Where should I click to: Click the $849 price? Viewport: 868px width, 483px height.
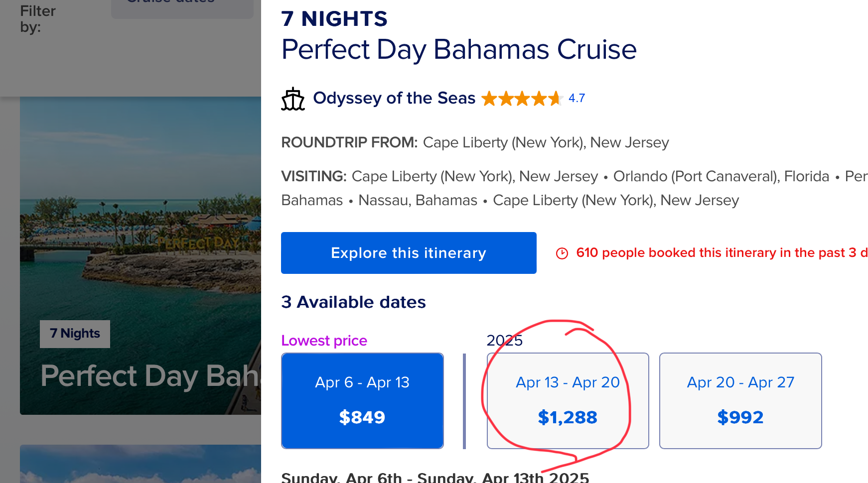coord(362,417)
